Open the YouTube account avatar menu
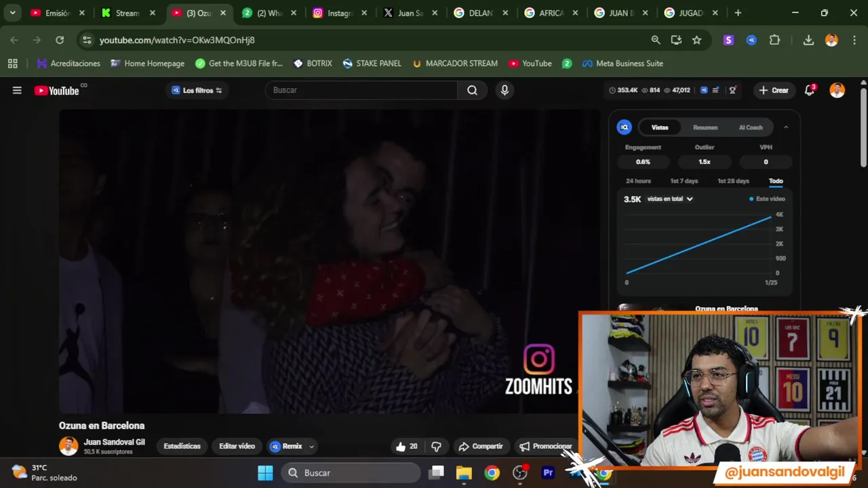Image resolution: width=868 pixels, height=488 pixels. (x=837, y=90)
